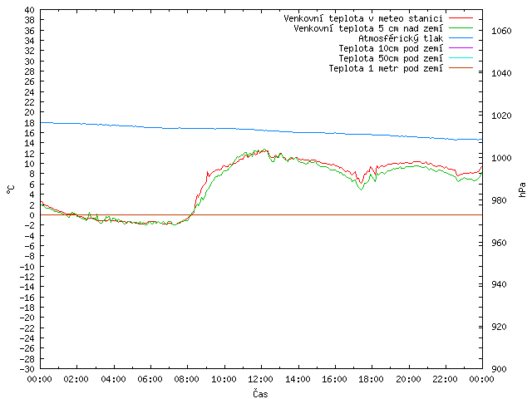Click the red legend line sample for meteo stanici
The width and height of the screenshot is (532, 399).
coord(461,18)
